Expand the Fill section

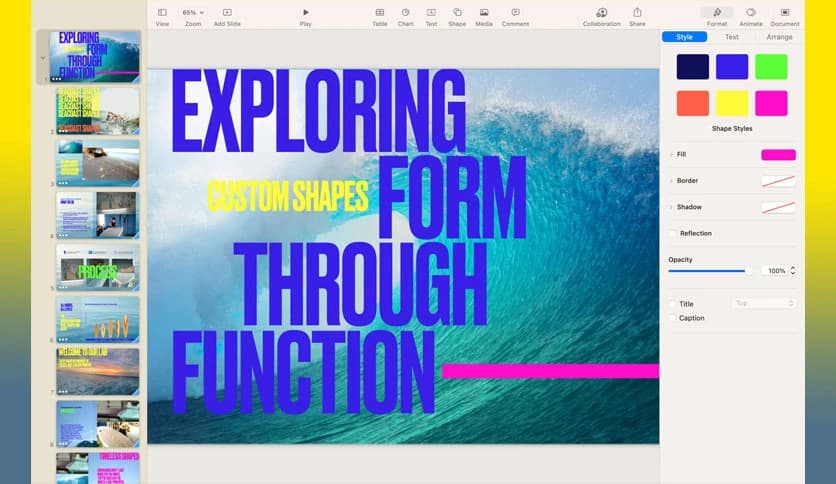(x=671, y=155)
